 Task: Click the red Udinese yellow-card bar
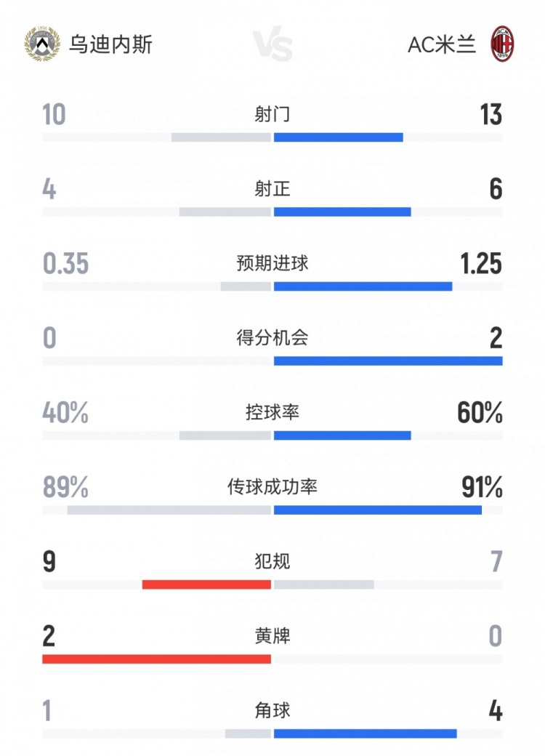click(156, 659)
